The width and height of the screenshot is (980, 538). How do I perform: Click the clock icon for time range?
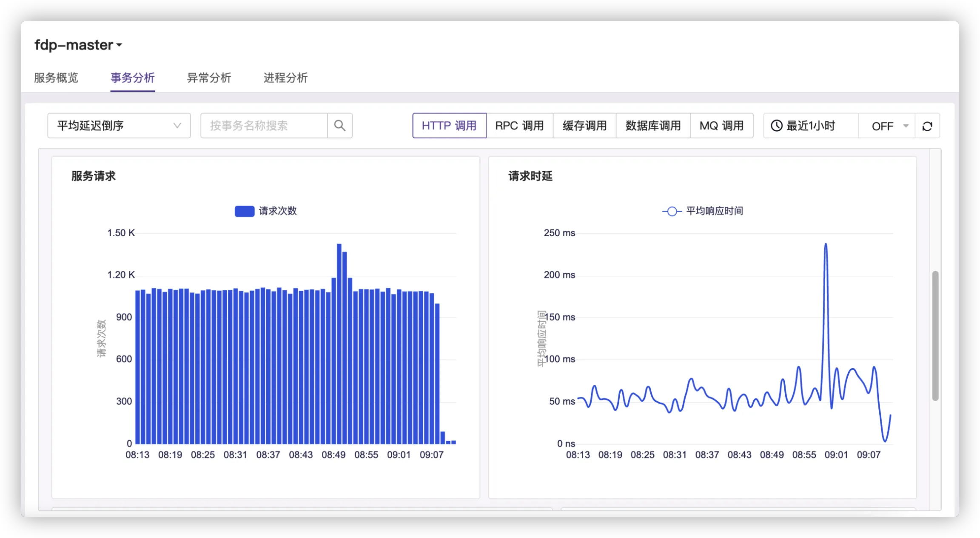776,126
